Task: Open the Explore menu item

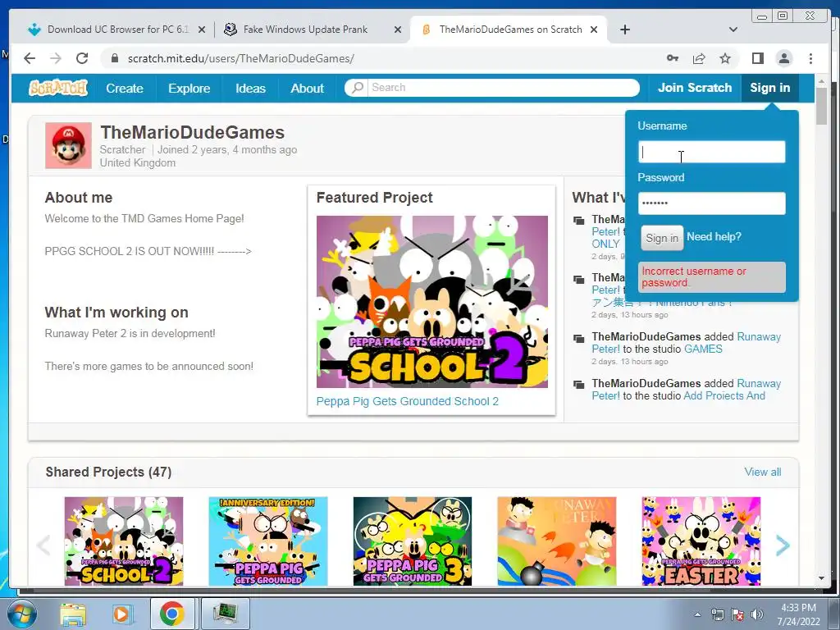Action: point(189,89)
